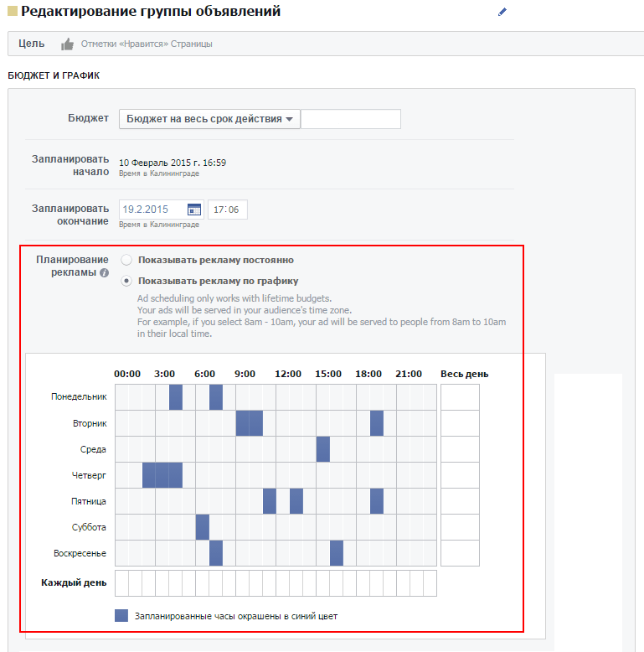Image resolution: width=644 pixels, height=652 pixels.
Task: Deselect the scheduled 6:00 block on Суббота
Action: (203, 527)
